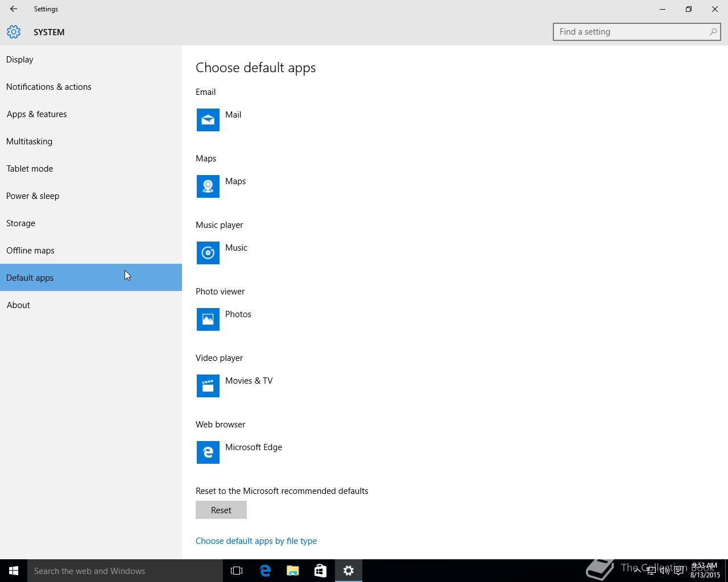Click the volume speaker icon in the tray

coord(664,571)
